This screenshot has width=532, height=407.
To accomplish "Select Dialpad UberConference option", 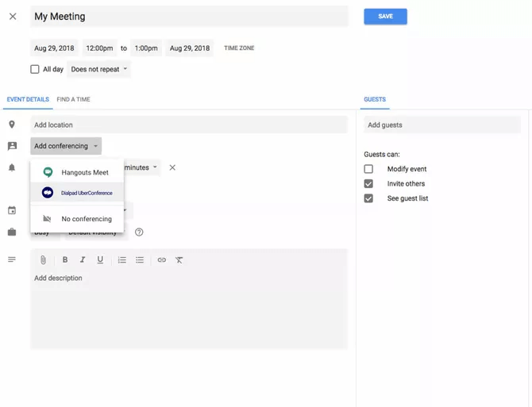I will click(x=77, y=193).
